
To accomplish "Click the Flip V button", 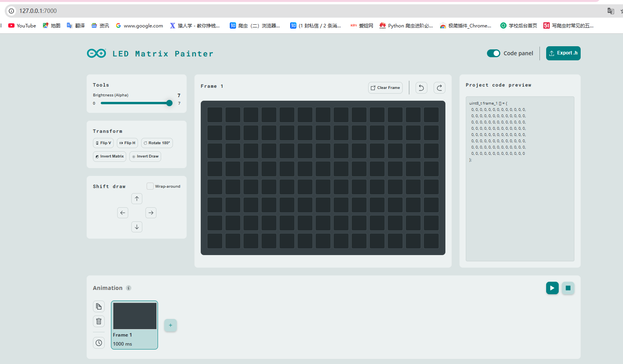I will tap(103, 143).
